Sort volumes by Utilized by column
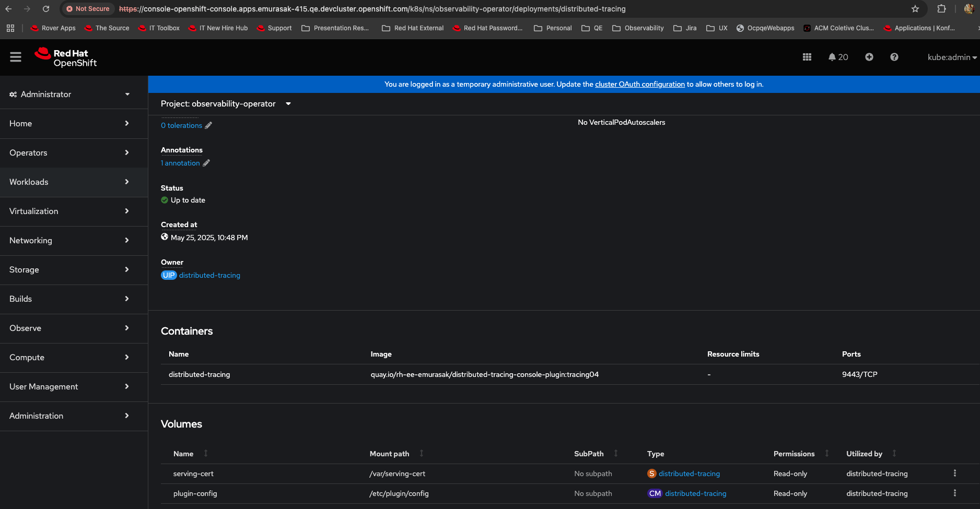The width and height of the screenshot is (980, 509). point(894,453)
